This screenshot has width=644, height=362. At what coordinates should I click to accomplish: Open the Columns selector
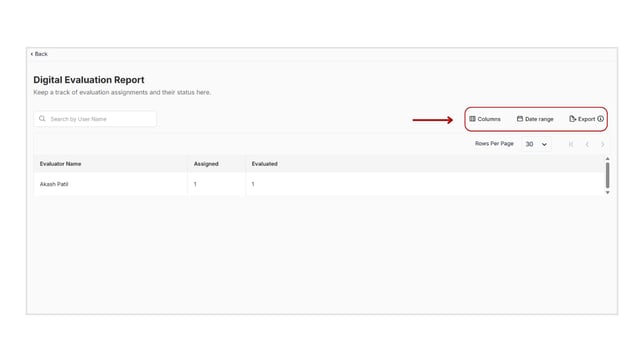coord(485,119)
